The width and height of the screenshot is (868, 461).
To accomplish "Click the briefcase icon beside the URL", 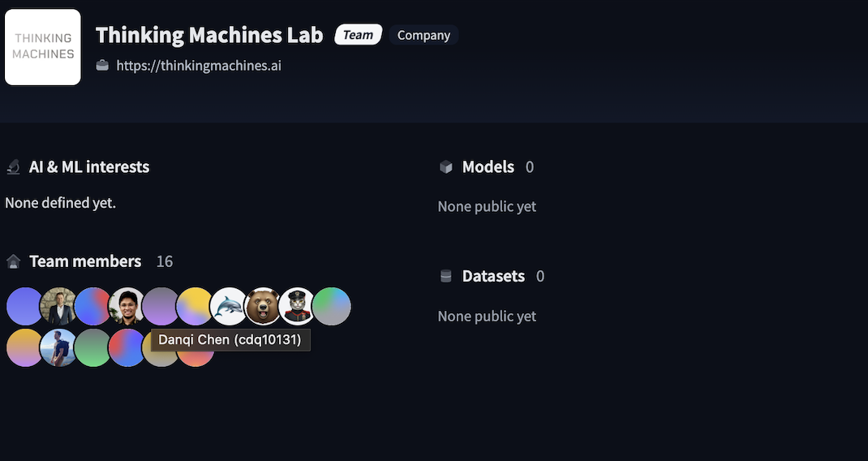I will point(102,66).
